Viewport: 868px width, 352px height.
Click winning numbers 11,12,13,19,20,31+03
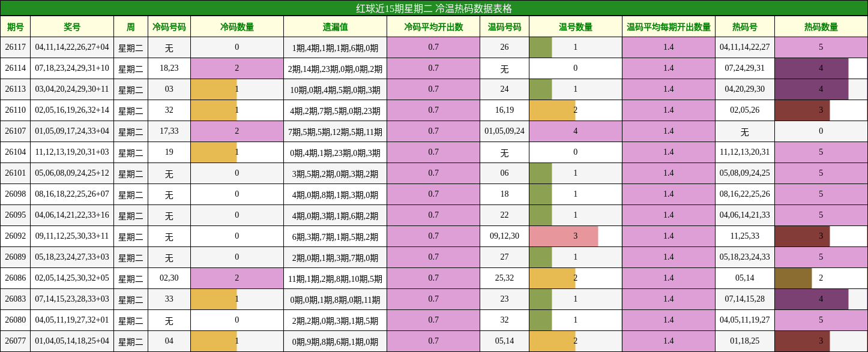click(x=72, y=152)
